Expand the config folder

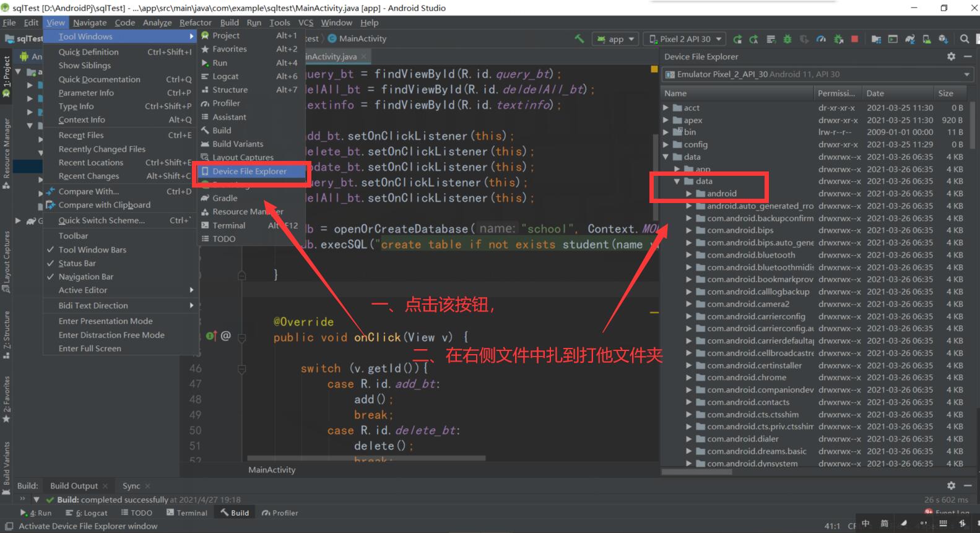point(666,144)
